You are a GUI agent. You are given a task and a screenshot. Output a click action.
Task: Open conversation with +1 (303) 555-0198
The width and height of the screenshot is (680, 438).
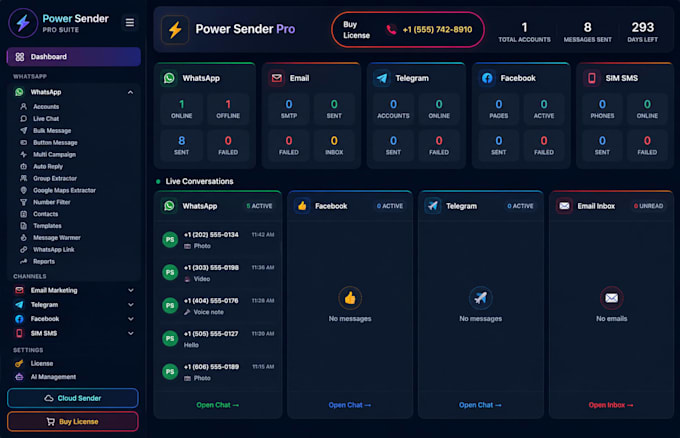coord(218,273)
